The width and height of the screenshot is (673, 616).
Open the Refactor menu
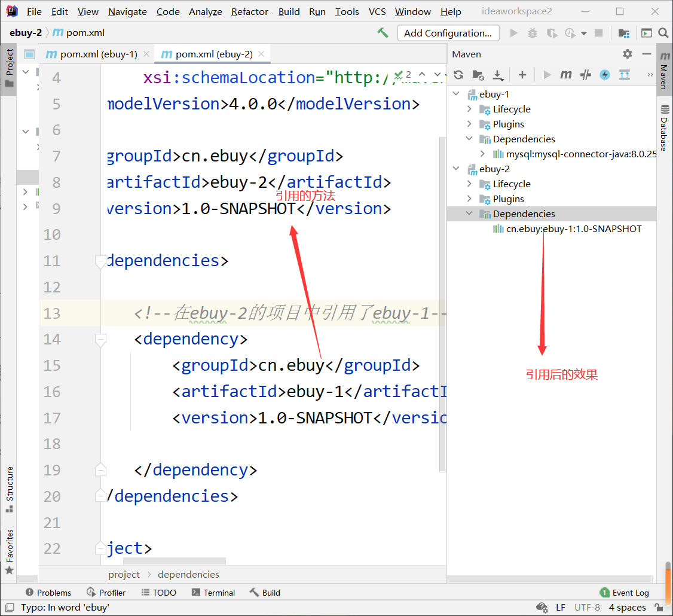(x=250, y=11)
